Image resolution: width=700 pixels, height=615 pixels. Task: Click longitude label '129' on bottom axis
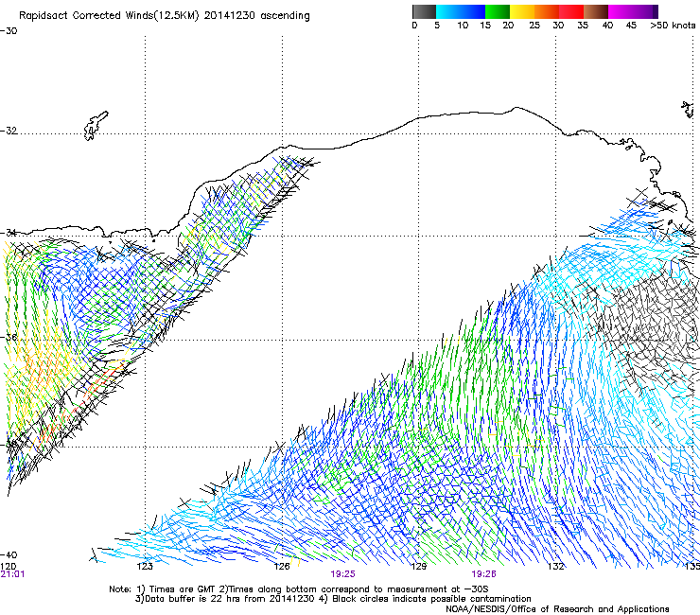click(418, 567)
